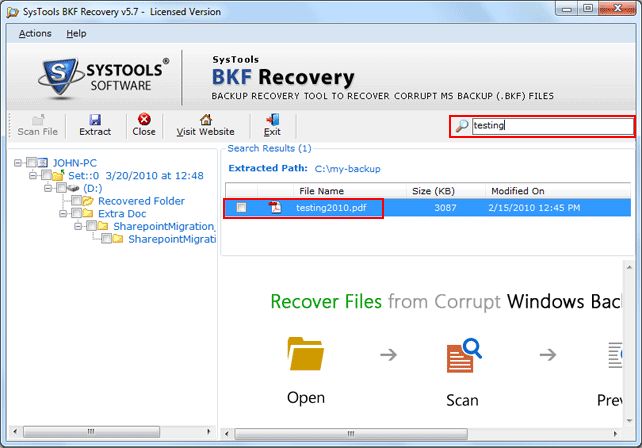
Task: Collapse the (D:) drive node
Action: (x=47, y=188)
